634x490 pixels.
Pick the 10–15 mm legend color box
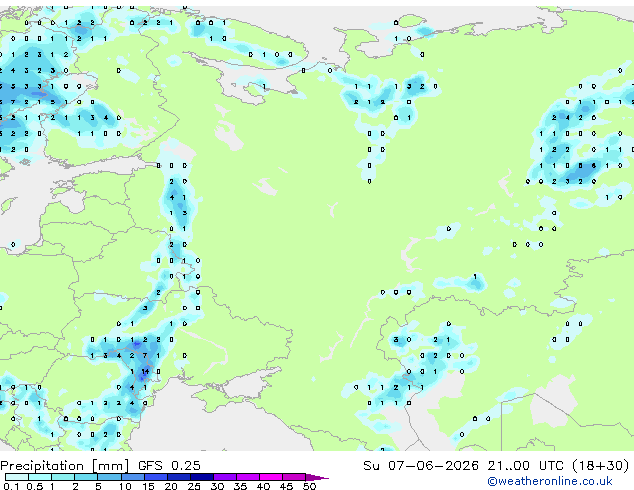132,477
